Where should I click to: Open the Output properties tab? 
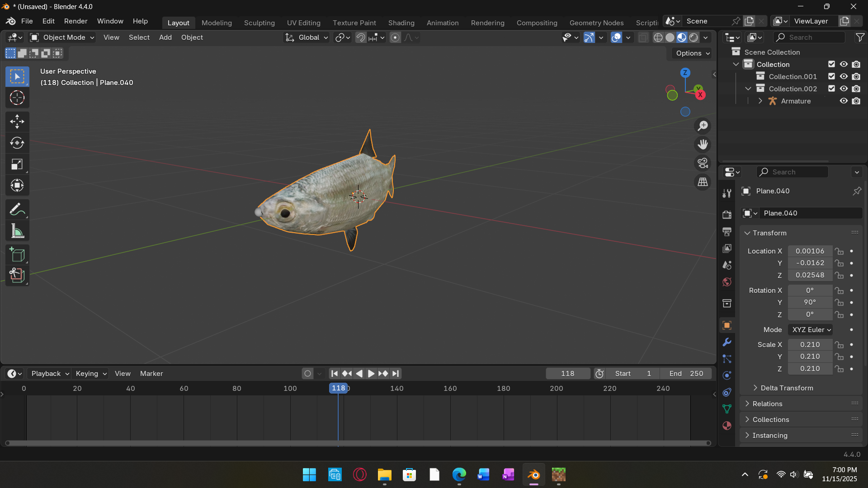(727, 231)
